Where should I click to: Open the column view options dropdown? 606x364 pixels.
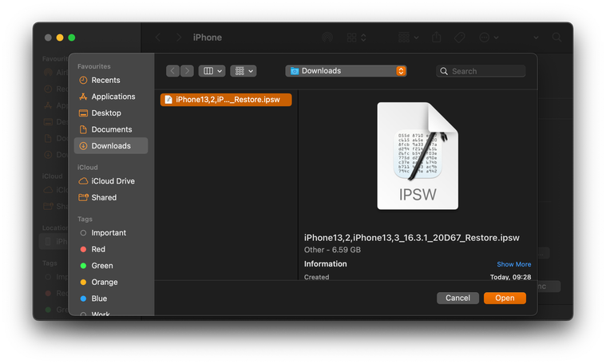pyautogui.click(x=212, y=71)
